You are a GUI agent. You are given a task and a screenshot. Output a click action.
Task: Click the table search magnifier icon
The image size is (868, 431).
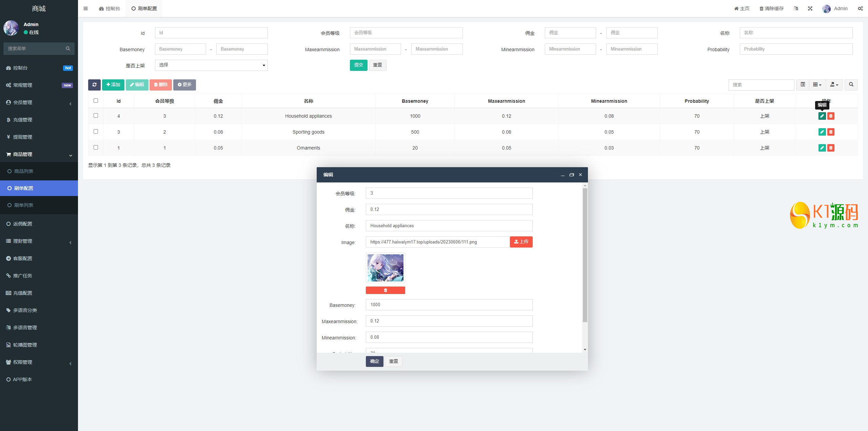[x=851, y=85]
